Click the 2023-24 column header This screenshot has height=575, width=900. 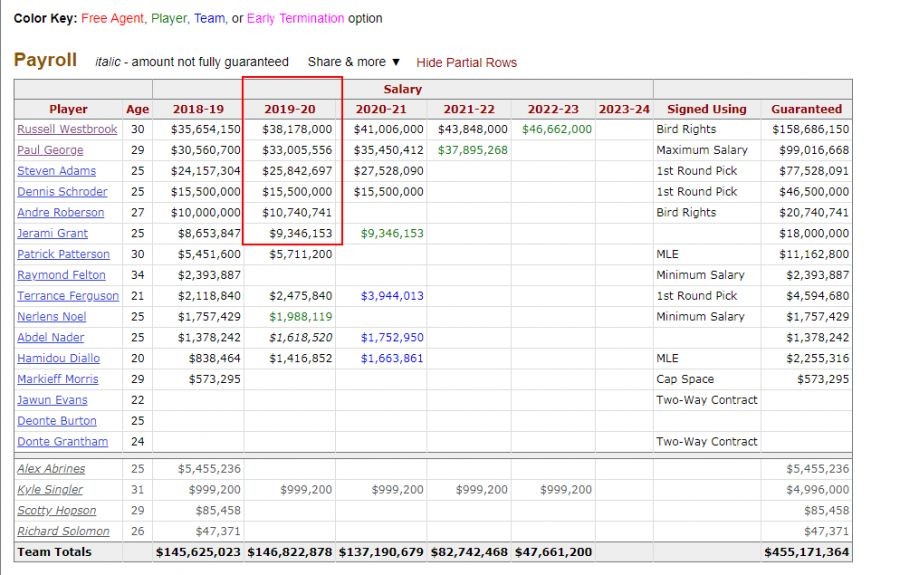coord(624,109)
